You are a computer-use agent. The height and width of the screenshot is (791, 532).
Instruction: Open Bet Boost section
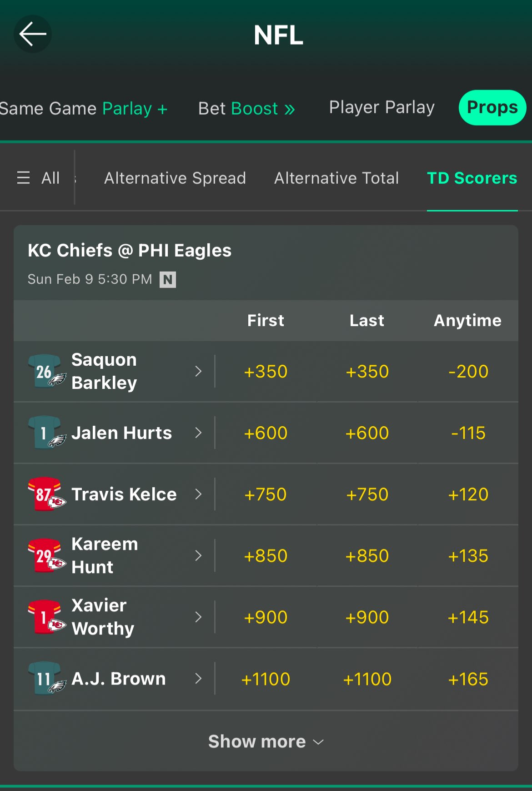click(x=246, y=109)
